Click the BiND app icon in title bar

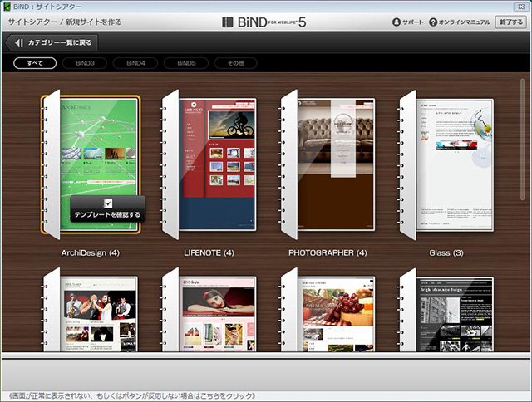point(7,6)
